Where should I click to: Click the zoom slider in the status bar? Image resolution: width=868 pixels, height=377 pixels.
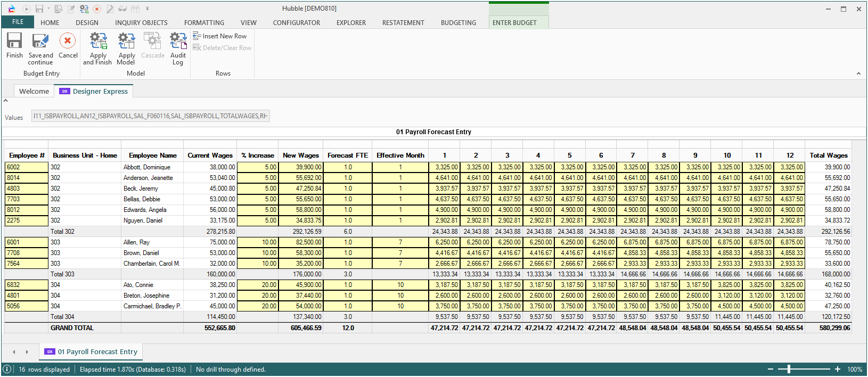click(789, 370)
